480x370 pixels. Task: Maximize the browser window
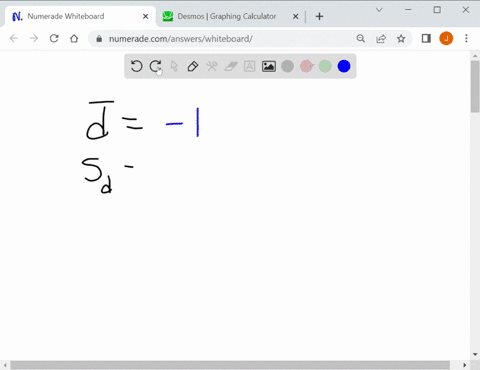point(437,10)
